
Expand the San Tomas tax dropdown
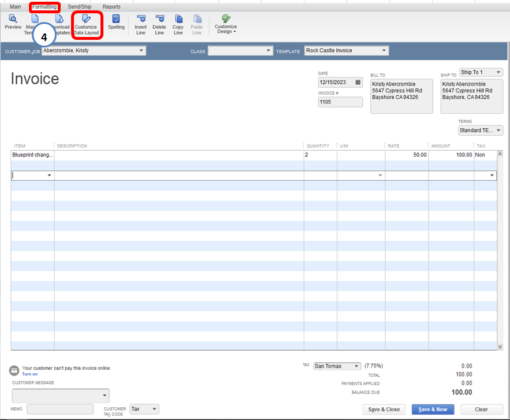(x=356, y=366)
